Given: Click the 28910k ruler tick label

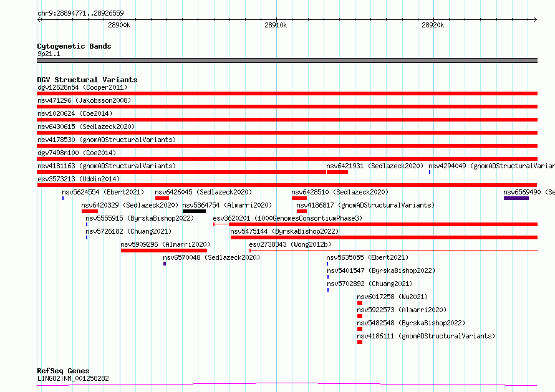Looking at the screenshot, I should coord(276,25).
